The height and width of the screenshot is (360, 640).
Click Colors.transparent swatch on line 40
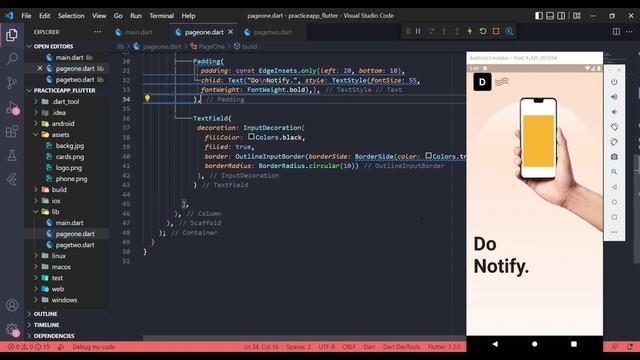click(x=428, y=156)
